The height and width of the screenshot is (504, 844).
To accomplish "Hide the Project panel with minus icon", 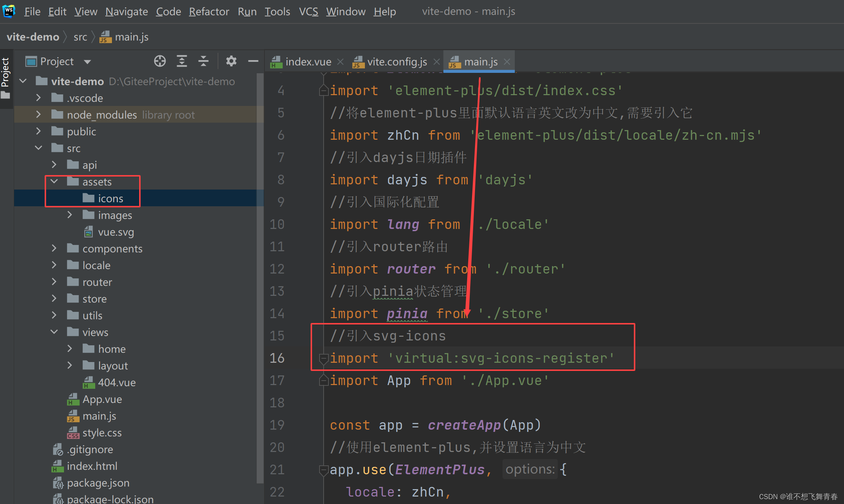I will [253, 61].
